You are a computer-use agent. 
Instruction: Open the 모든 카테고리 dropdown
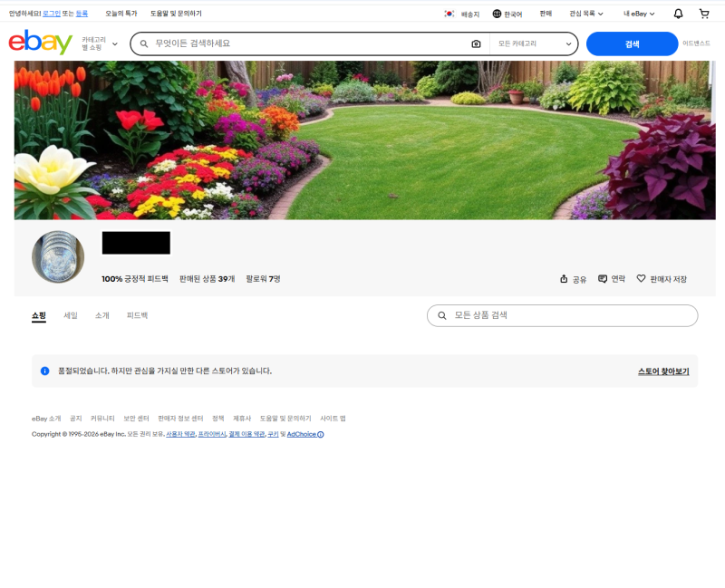click(534, 43)
